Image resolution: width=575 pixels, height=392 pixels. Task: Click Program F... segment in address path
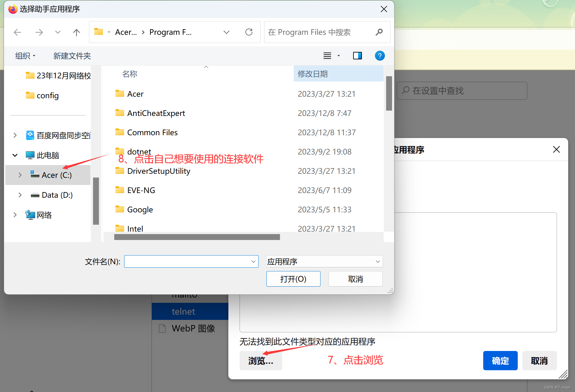(x=171, y=32)
